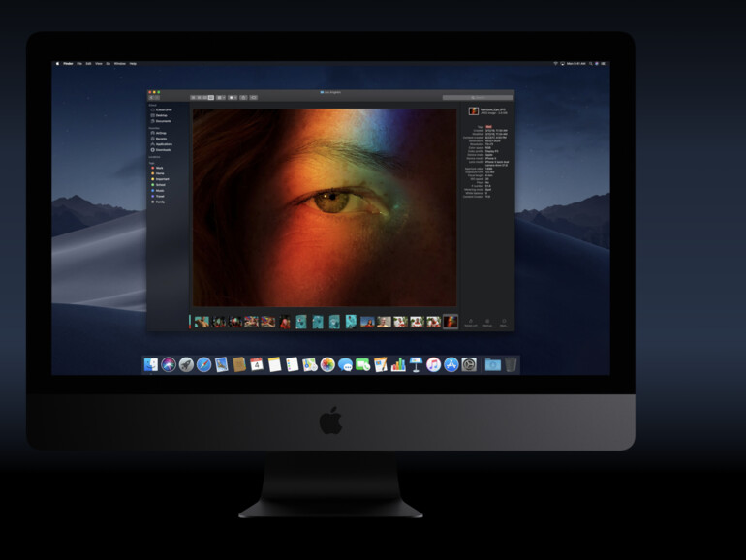Click the Finder edit tags toolbar button
The height and width of the screenshot is (560, 746).
pyautogui.click(x=254, y=98)
